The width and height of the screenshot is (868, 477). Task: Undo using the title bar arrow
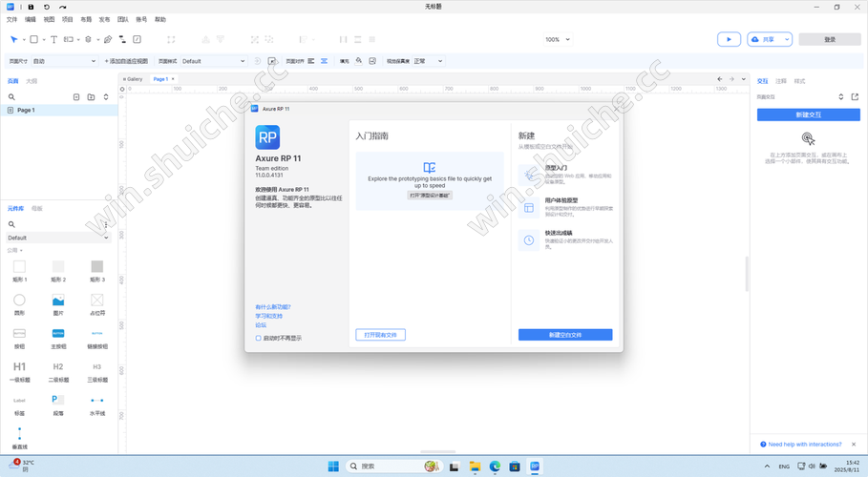pos(47,7)
